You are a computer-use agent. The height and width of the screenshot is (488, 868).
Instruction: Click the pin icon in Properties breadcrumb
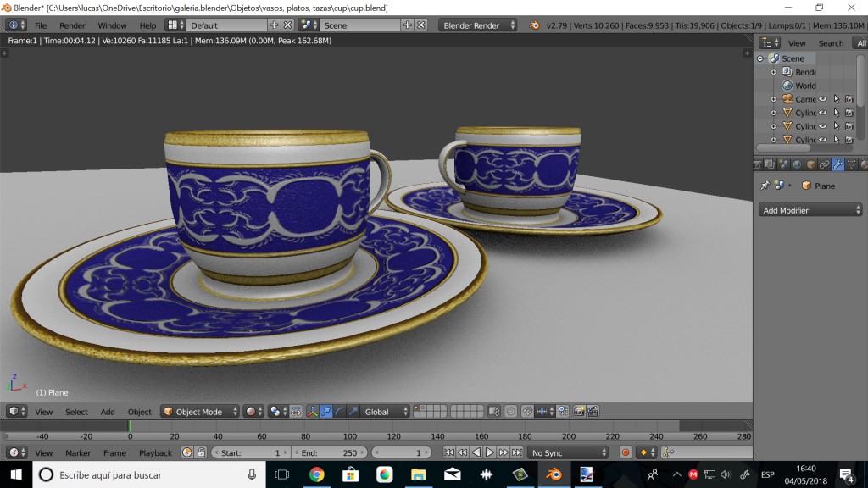coord(765,185)
